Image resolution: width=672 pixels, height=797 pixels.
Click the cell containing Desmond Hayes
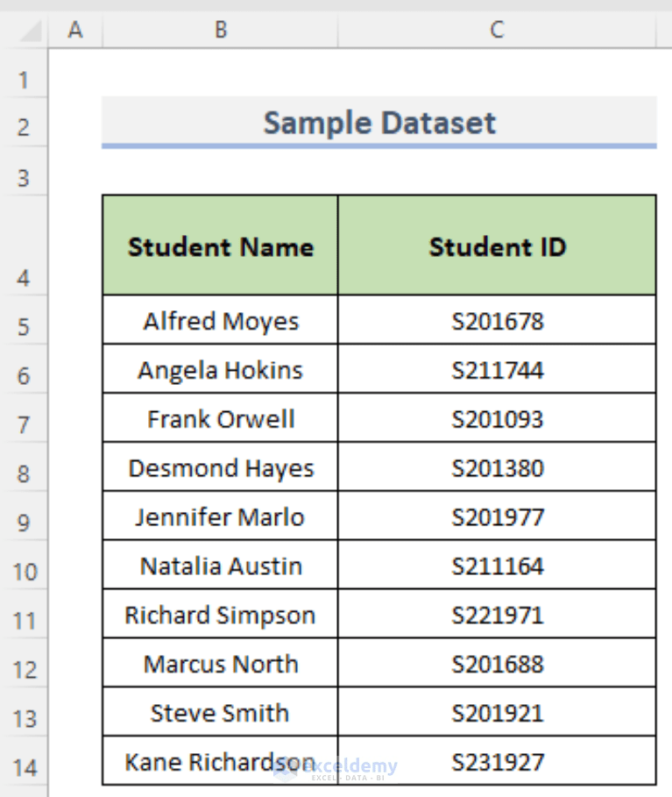(220, 467)
